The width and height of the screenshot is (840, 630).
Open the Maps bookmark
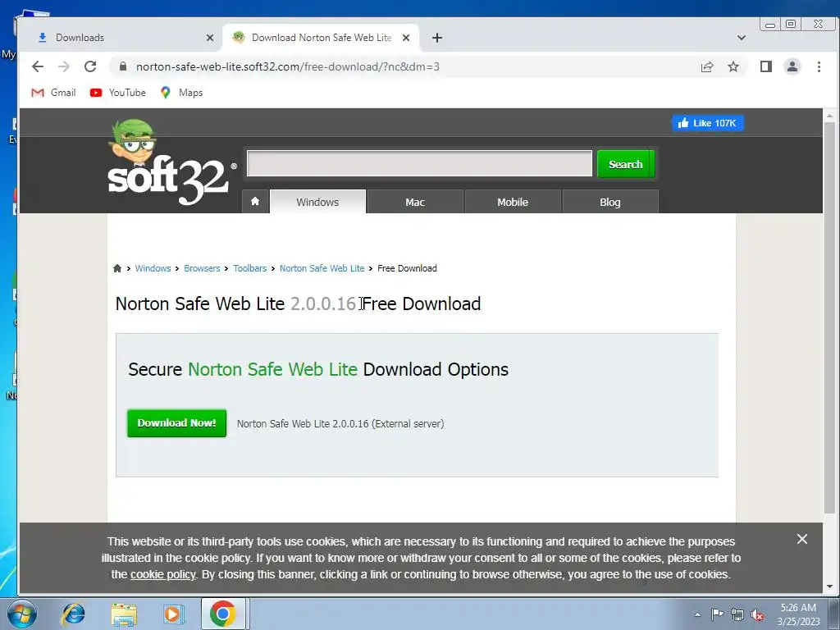(181, 93)
